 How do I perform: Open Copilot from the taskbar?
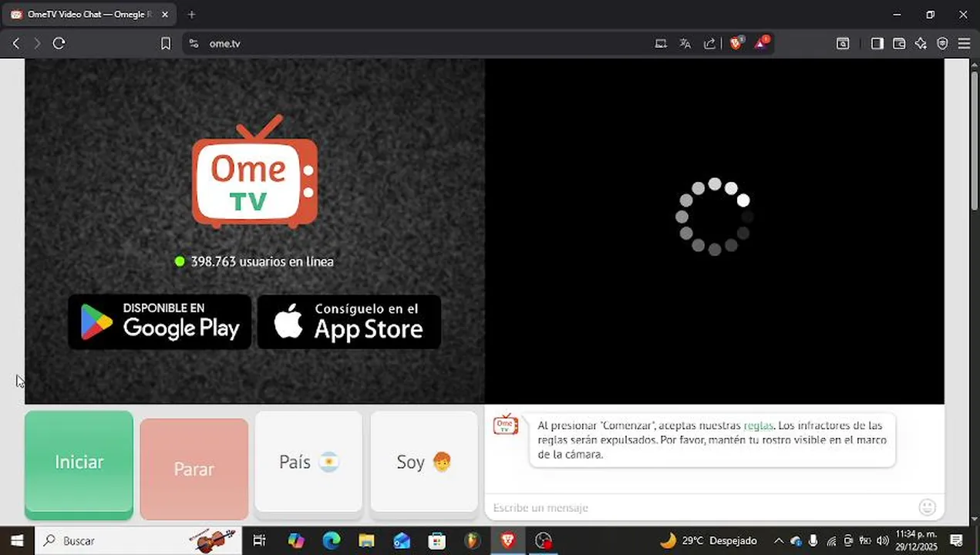[296, 540]
